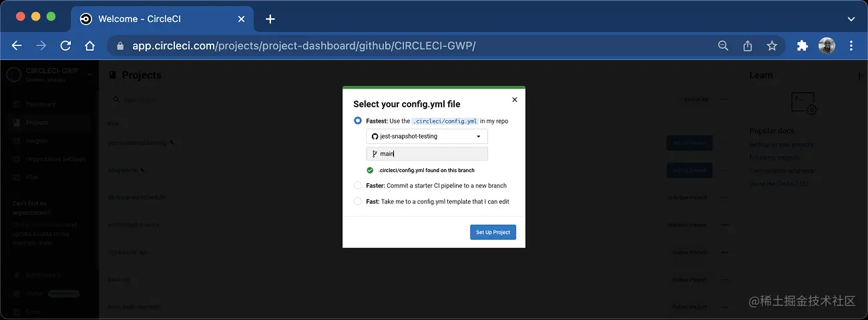Open more options for automated-invoice row
868x320 pixels.
pos(725,225)
